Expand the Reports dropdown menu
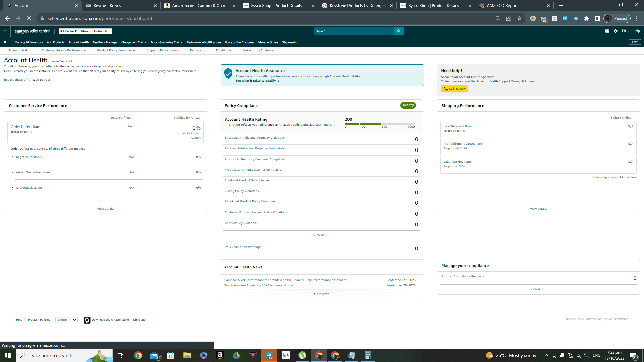Viewport: 644px width, 362px height. [x=197, y=50]
